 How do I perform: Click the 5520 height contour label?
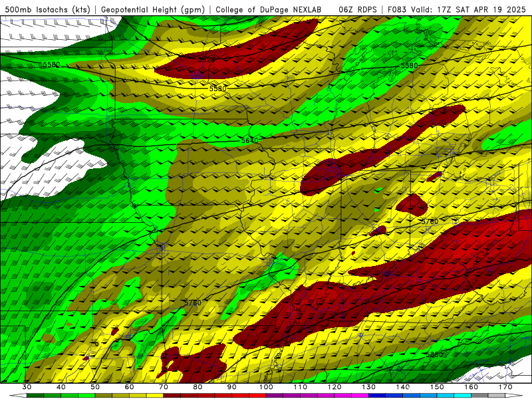click(207, 60)
